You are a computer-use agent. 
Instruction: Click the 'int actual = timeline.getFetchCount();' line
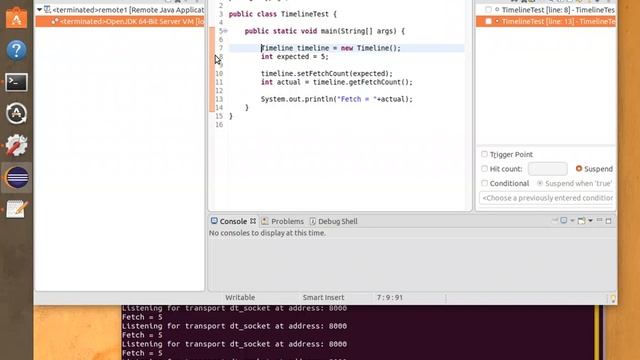(337, 82)
